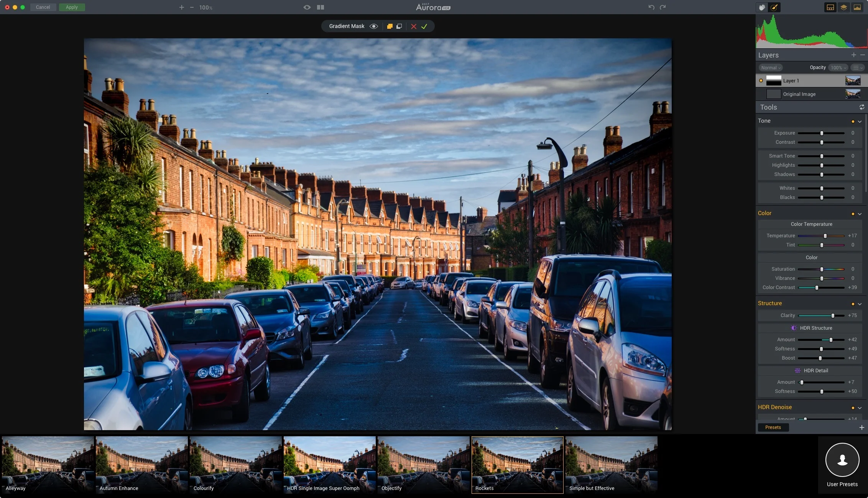Click the Cancel button
Screen dimensions: 868x498
43,7
